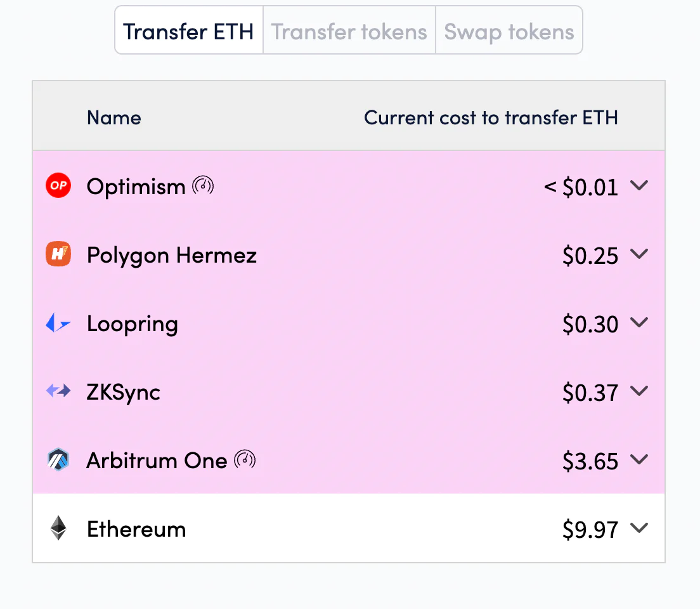Switch to the Swap tokens tab
This screenshot has width=700, height=609.
point(509,30)
